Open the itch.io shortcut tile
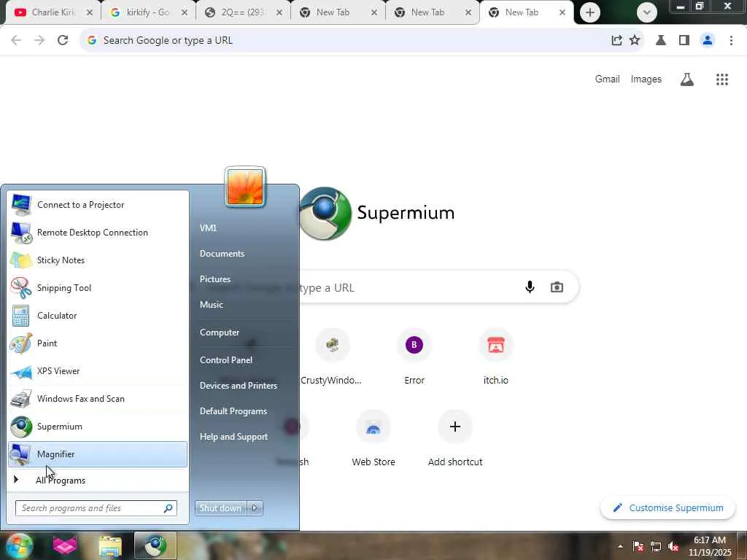Viewport: 747px width, 560px height. click(496, 357)
